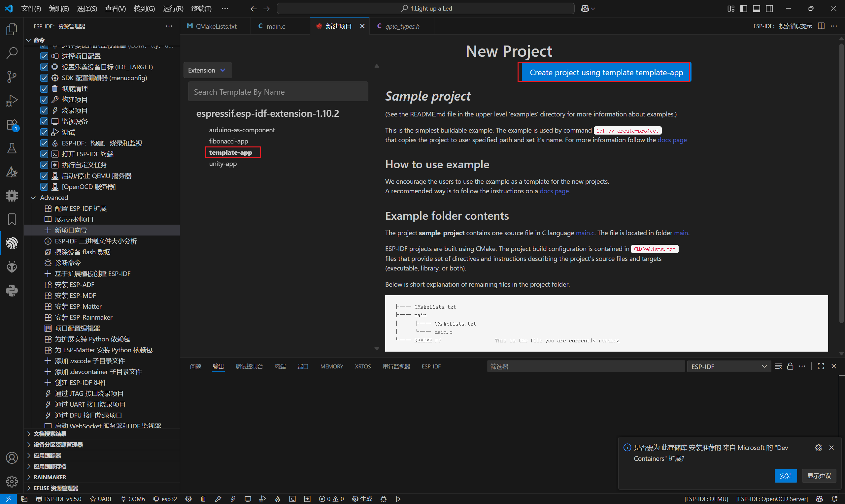
Task: Click the build wrench icon in status bar
Action: coord(218,499)
